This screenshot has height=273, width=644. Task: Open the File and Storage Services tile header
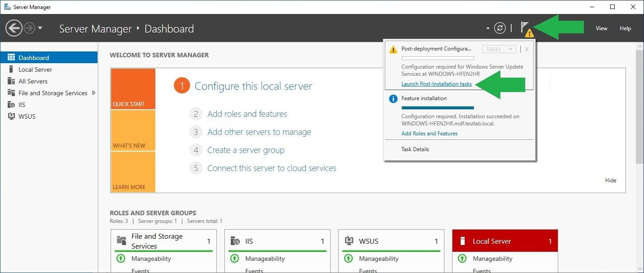click(x=163, y=241)
